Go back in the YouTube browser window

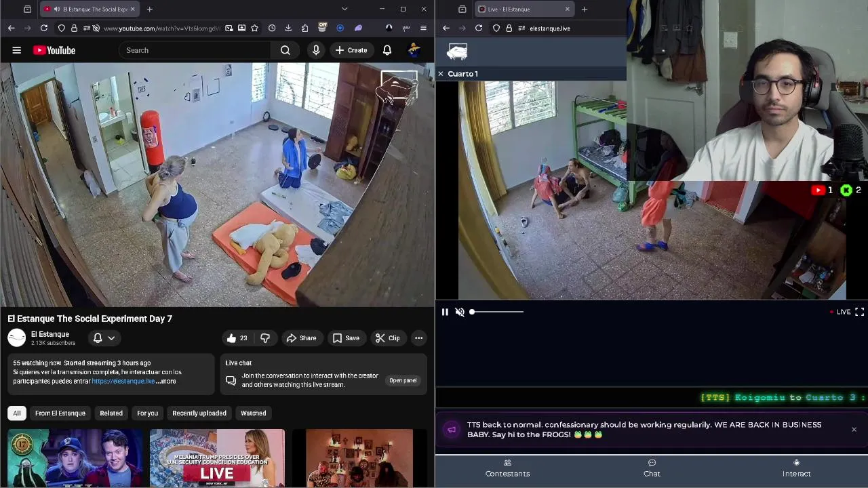(x=12, y=28)
